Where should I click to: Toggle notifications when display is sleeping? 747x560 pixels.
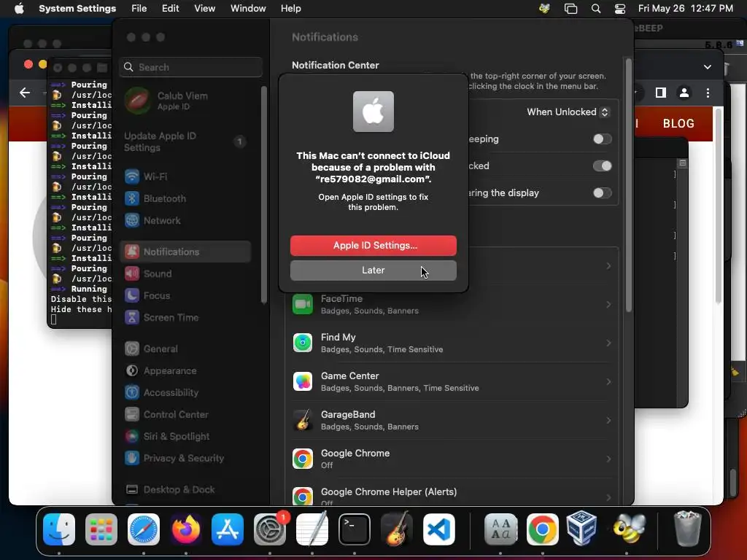602,139
